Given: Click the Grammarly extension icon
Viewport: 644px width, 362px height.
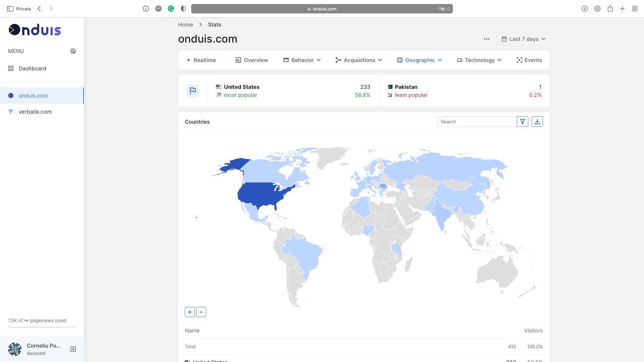Looking at the screenshot, I should pos(171,9).
